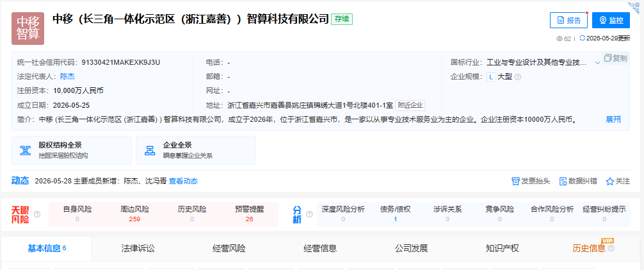
Task: Copy company info with 复制 button
Action: pyautogui.click(x=616, y=58)
